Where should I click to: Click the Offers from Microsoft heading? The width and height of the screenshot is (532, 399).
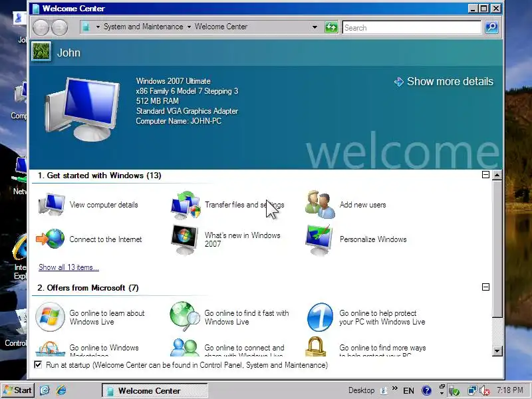pyautogui.click(x=88, y=288)
